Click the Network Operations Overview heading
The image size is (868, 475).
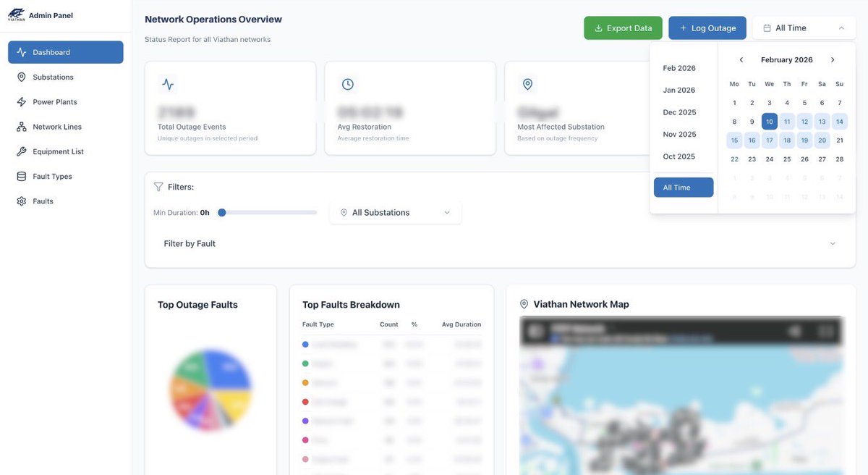click(213, 20)
